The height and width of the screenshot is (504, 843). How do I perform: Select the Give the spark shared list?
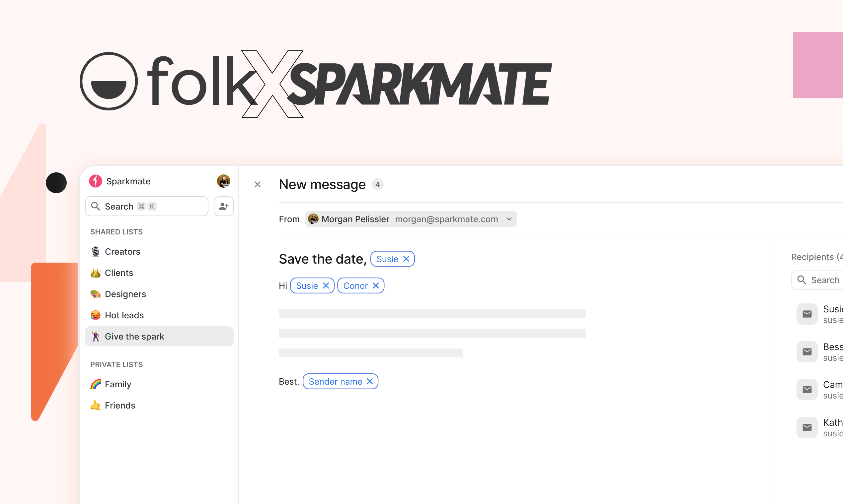pyautogui.click(x=135, y=336)
